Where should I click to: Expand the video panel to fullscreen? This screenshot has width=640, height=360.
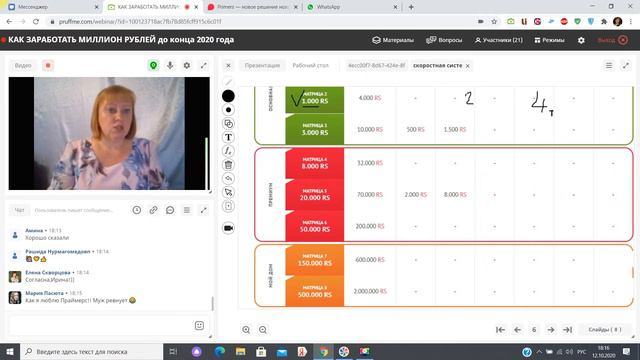click(x=203, y=65)
